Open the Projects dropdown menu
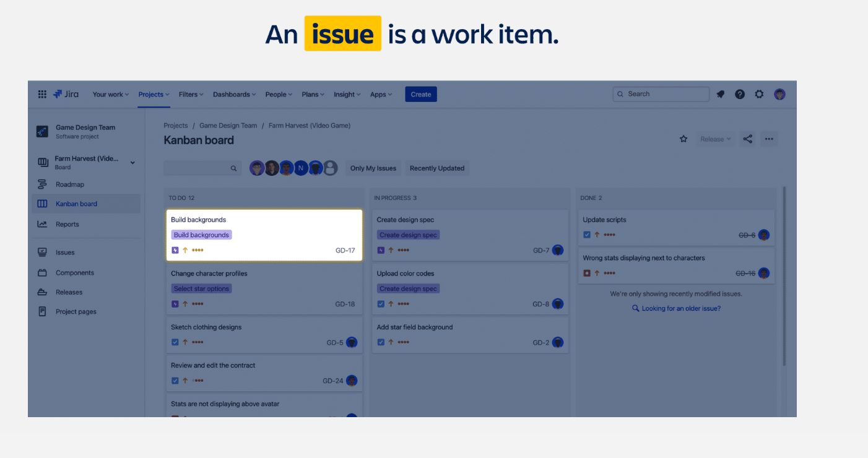Viewport: 868px width, 458px height. pos(152,94)
